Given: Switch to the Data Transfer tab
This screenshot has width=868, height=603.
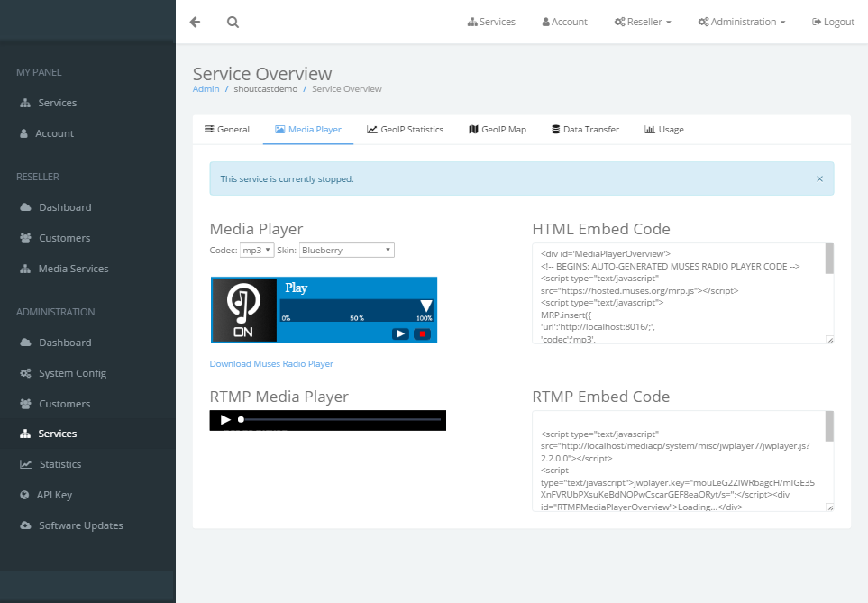Looking at the screenshot, I should coord(585,129).
